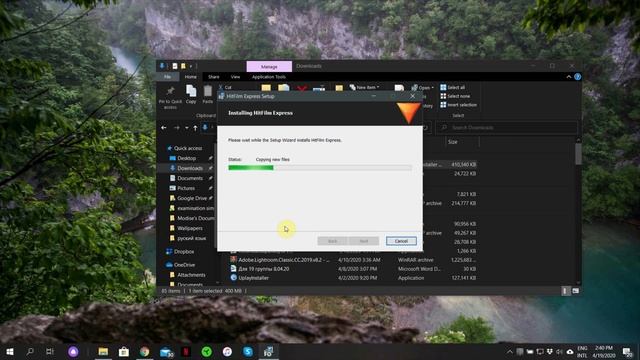
Task: Open the New item dropdown
Action: 364,87
